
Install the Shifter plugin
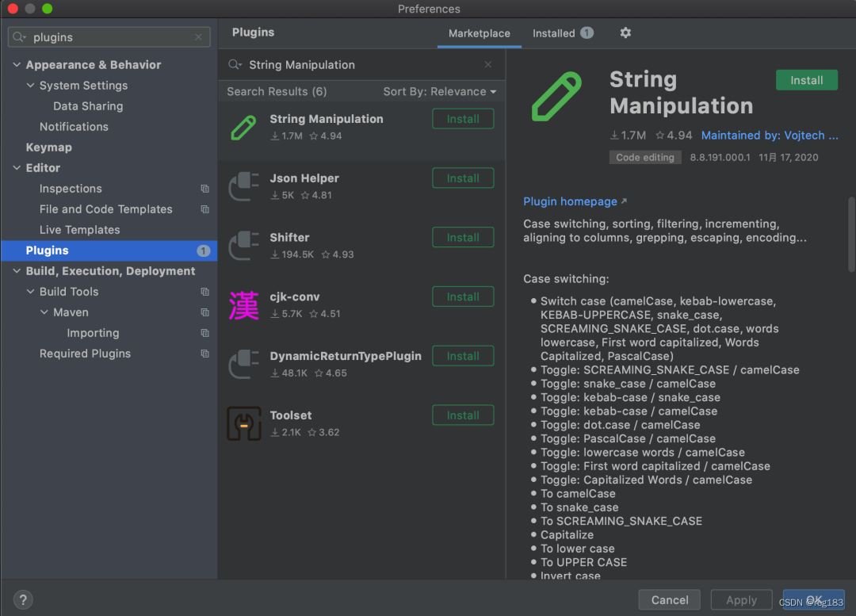pyautogui.click(x=463, y=238)
